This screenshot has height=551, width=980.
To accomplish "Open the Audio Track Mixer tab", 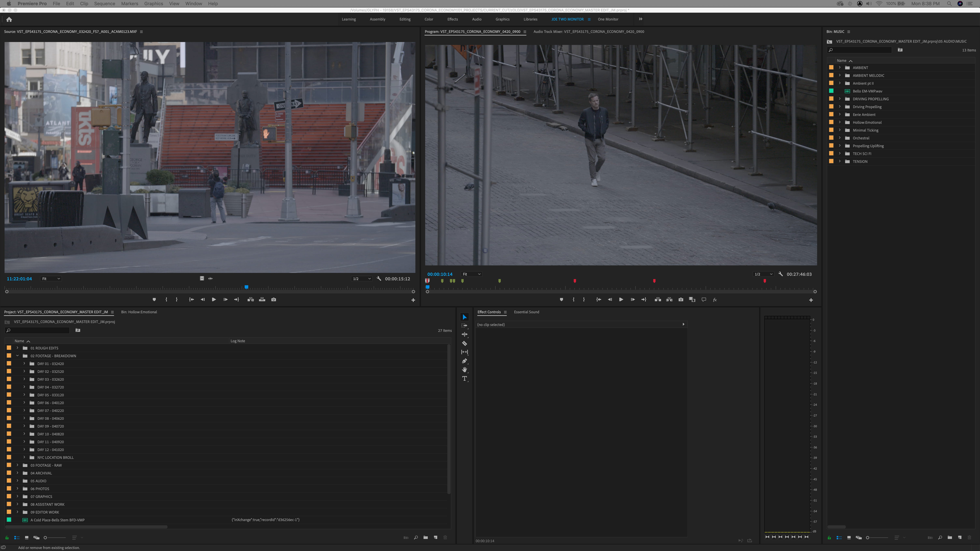I will pos(589,32).
